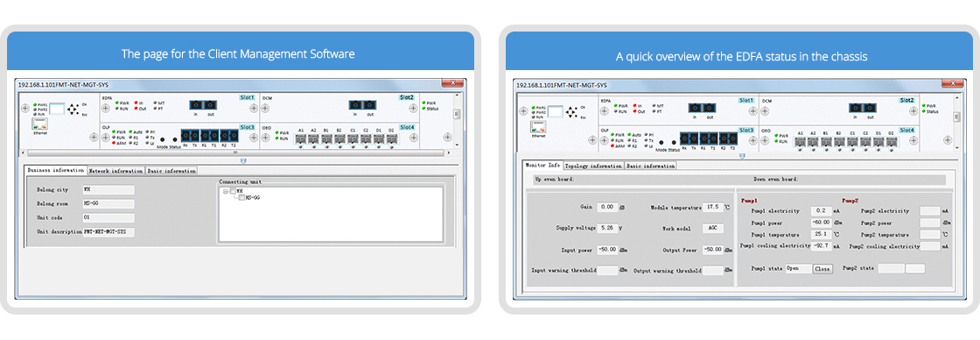This screenshot has height=340, width=980.
Task: Click the four-arrow navigation keypad in the Monitor Info window
Action: point(571,112)
